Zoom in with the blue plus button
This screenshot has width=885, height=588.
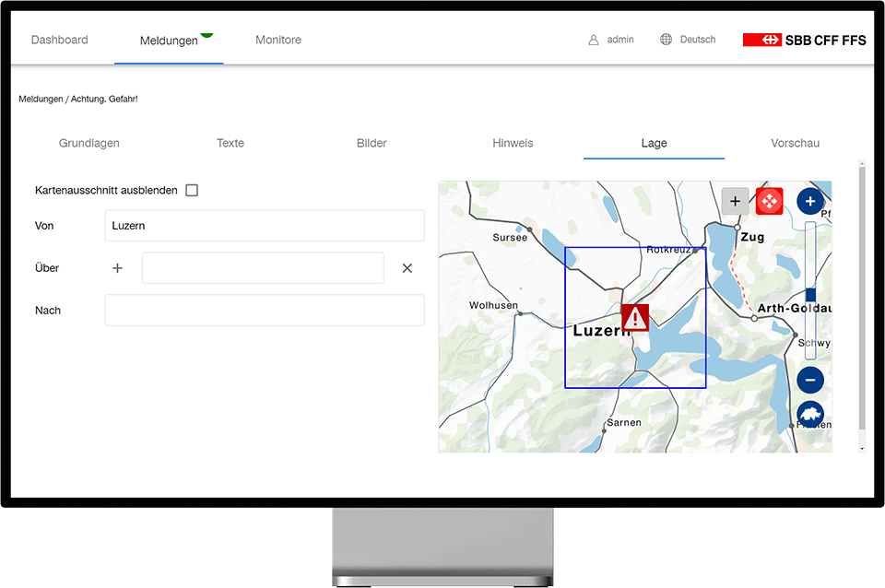(x=809, y=201)
